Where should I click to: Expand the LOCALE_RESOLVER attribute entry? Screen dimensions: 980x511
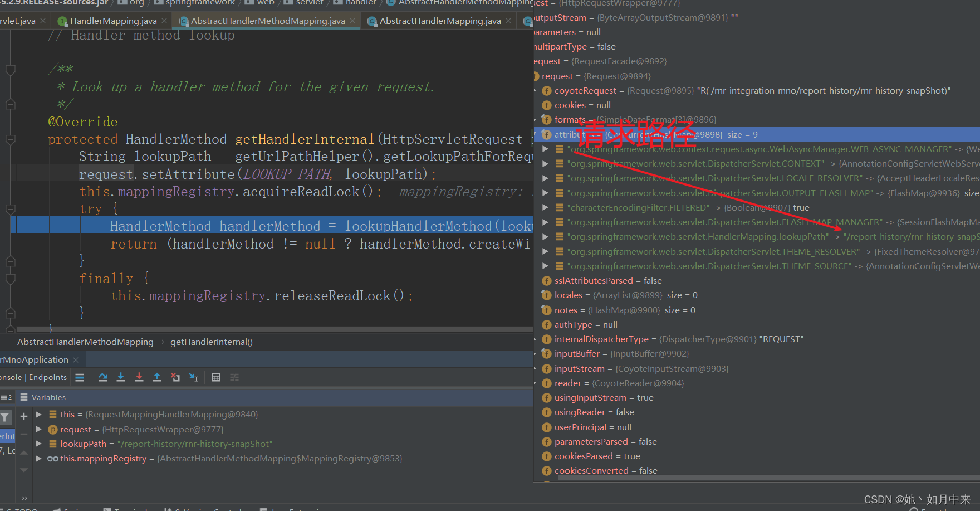tap(546, 178)
